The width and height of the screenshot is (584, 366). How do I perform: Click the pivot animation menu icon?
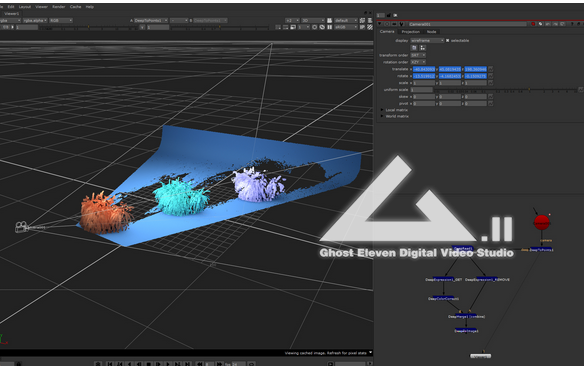[491, 104]
